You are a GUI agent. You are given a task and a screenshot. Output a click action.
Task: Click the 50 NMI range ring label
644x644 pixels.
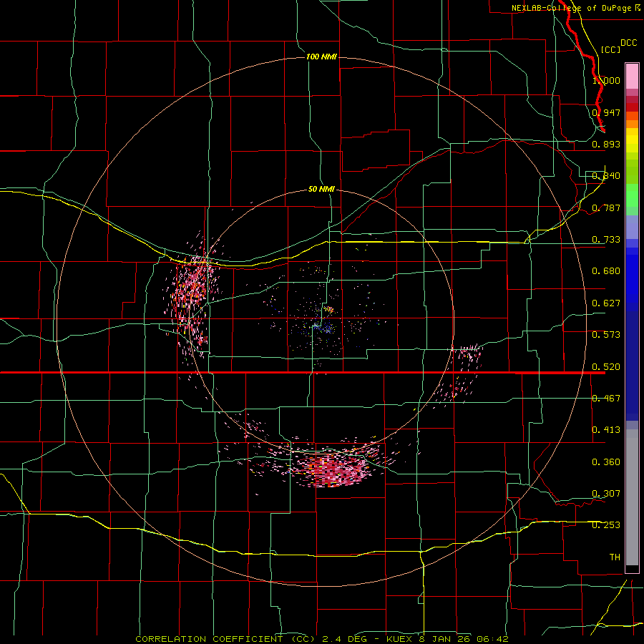[x=321, y=189]
